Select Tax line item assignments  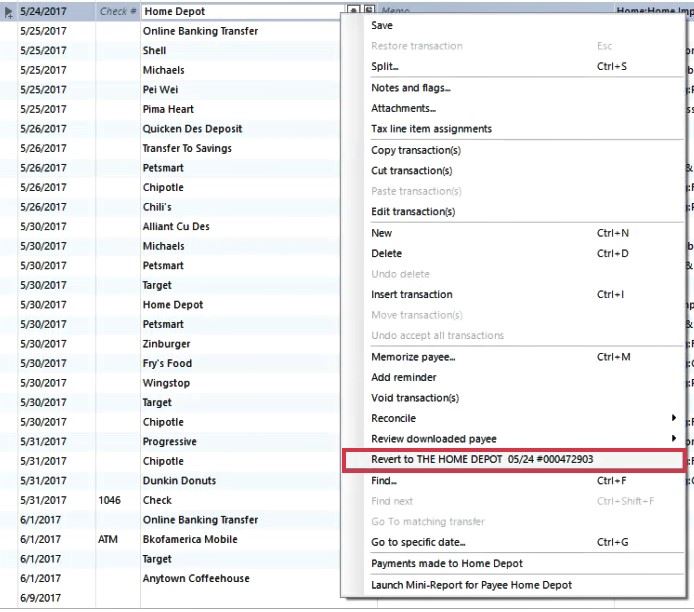coord(431,129)
